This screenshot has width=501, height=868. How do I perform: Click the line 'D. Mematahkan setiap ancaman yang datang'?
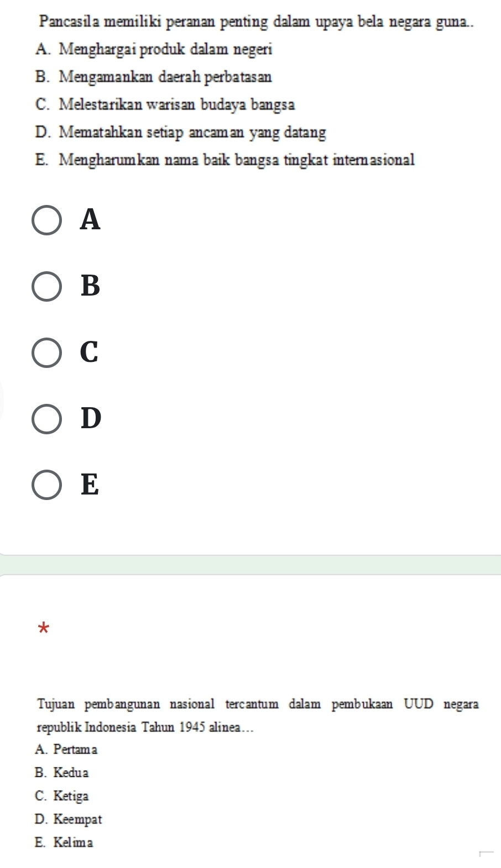pos(180,133)
